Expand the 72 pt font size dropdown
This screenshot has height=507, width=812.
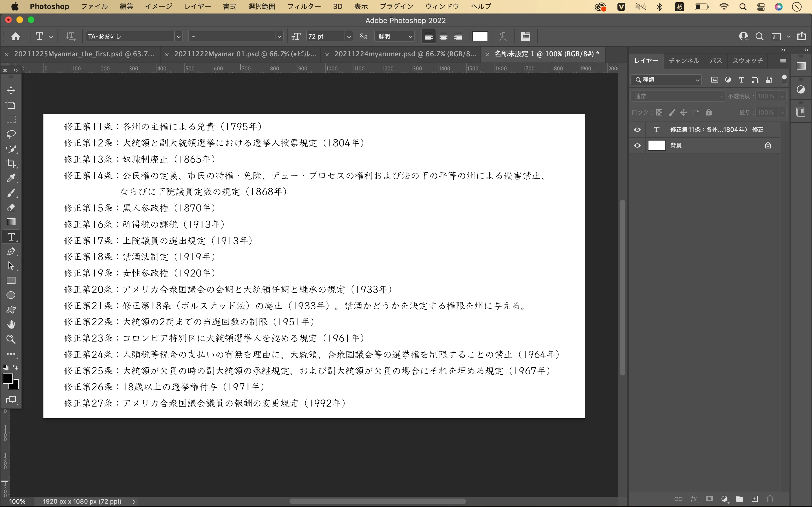(x=348, y=36)
